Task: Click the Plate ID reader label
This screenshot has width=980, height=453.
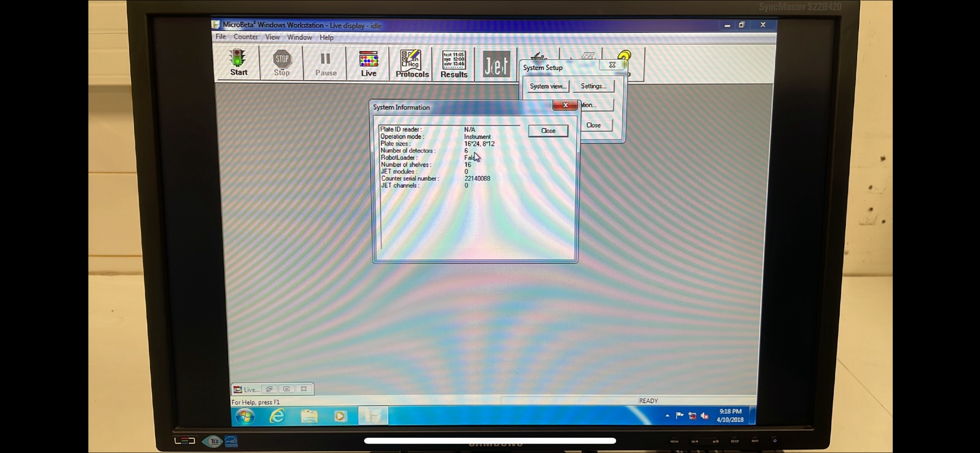Action: click(x=401, y=130)
